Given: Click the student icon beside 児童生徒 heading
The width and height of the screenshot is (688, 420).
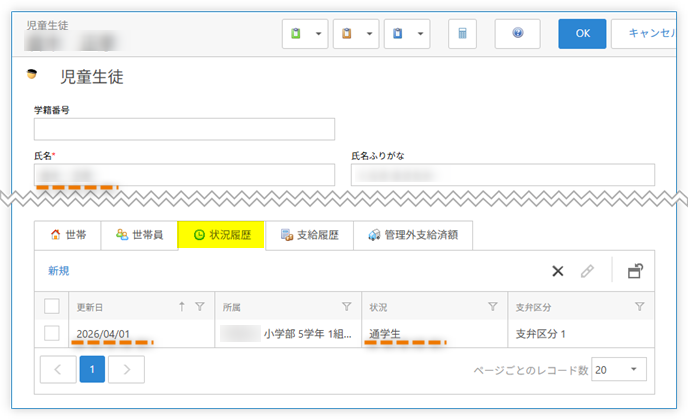Looking at the screenshot, I should [x=32, y=74].
